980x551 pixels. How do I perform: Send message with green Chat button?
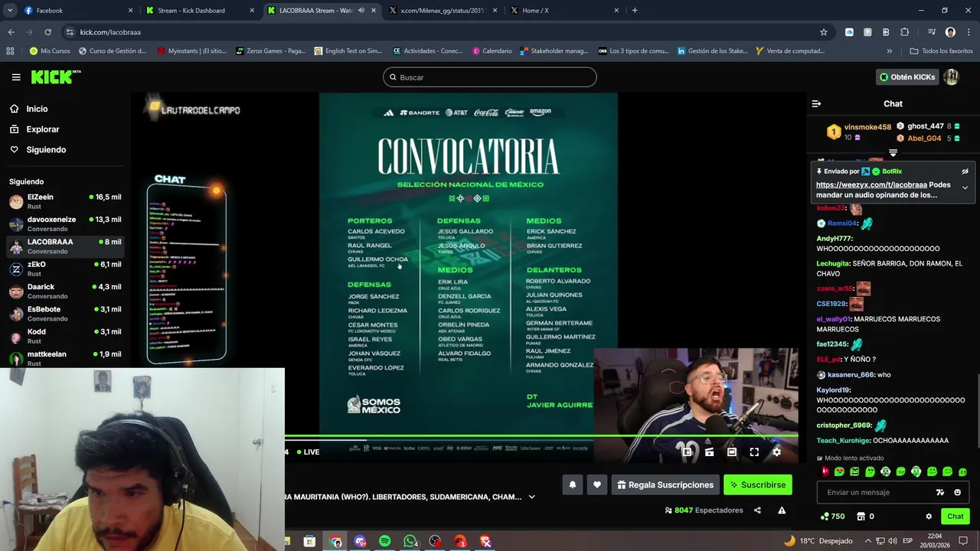955,517
